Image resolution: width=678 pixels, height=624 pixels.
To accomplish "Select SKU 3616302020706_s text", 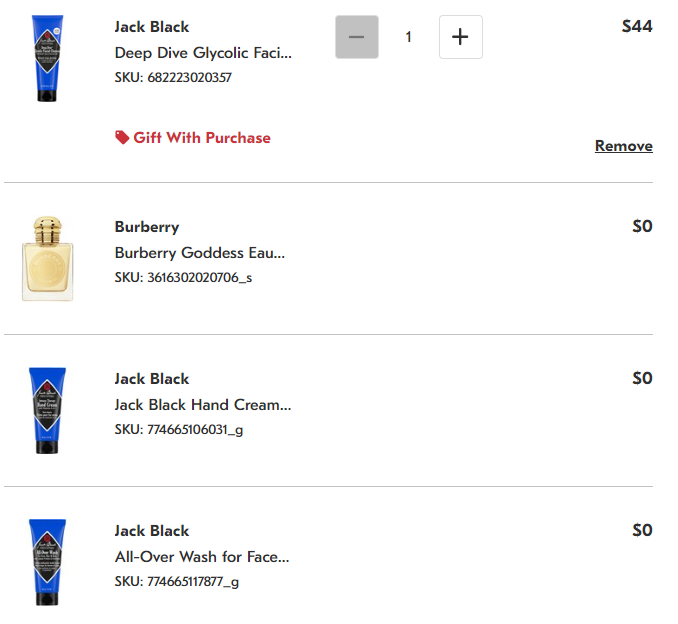I will point(183,277).
